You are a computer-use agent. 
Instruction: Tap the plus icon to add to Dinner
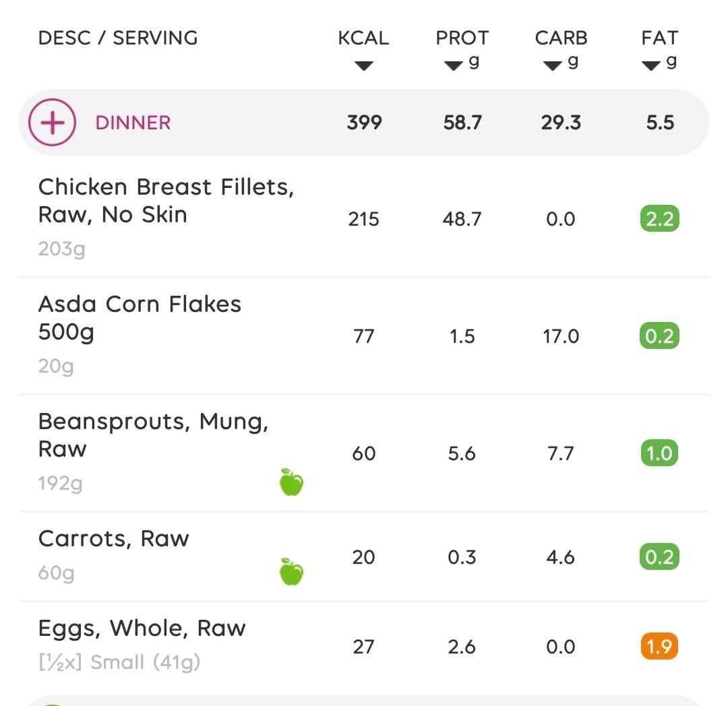[x=52, y=123]
